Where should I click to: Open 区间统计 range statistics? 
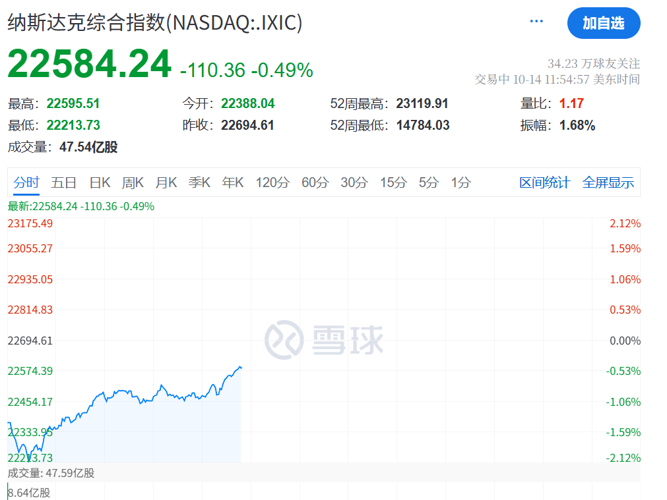[x=544, y=182]
